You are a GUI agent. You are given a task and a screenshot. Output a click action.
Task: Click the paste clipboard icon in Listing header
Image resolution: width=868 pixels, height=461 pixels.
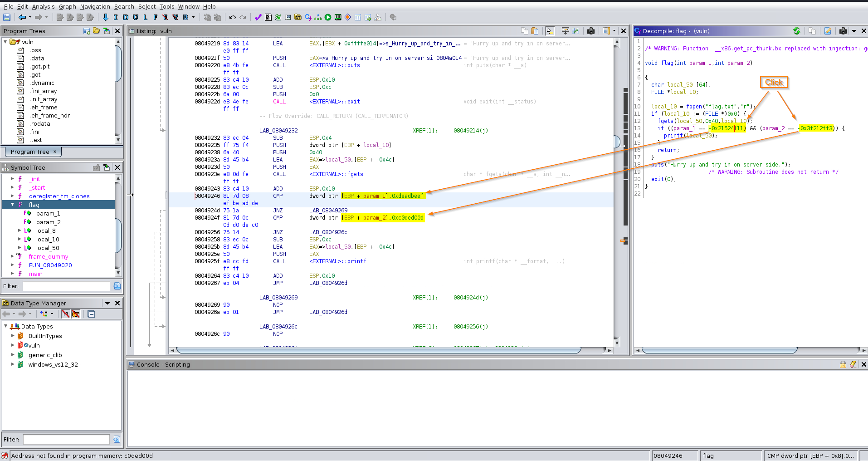(x=535, y=31)
